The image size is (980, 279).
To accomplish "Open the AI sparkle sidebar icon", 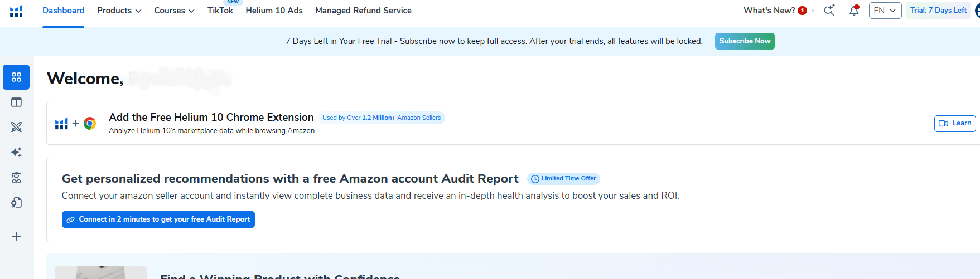I will click(16, 152).
